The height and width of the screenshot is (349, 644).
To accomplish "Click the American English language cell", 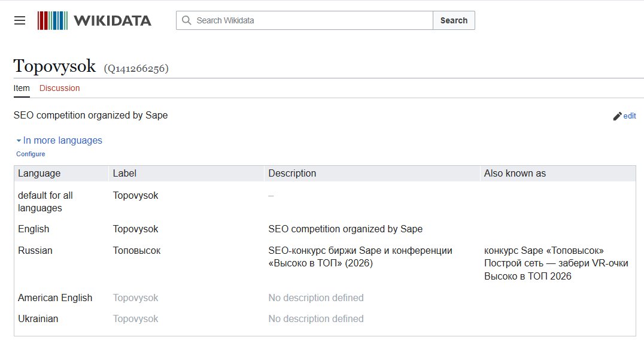I will tap(55, 298).
